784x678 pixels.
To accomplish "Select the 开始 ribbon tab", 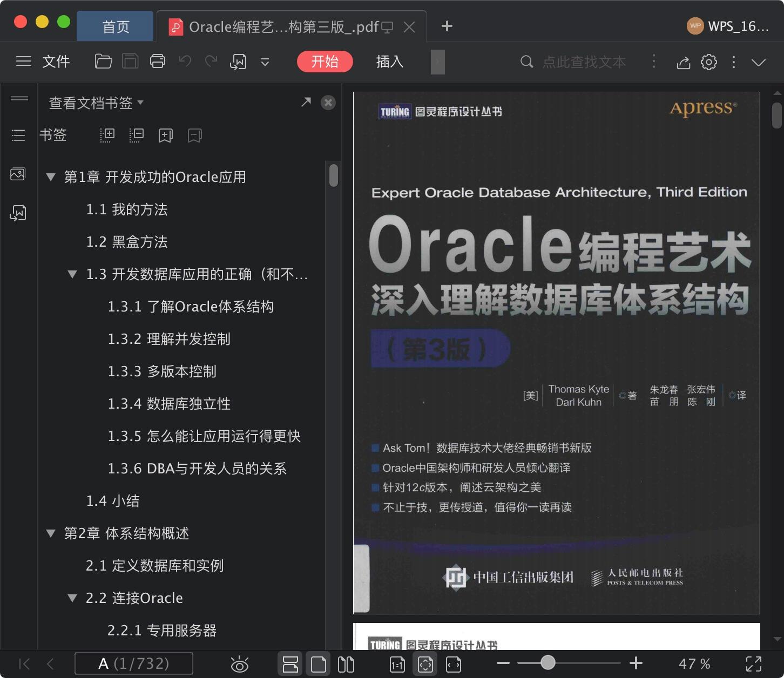I will (325, 62).
